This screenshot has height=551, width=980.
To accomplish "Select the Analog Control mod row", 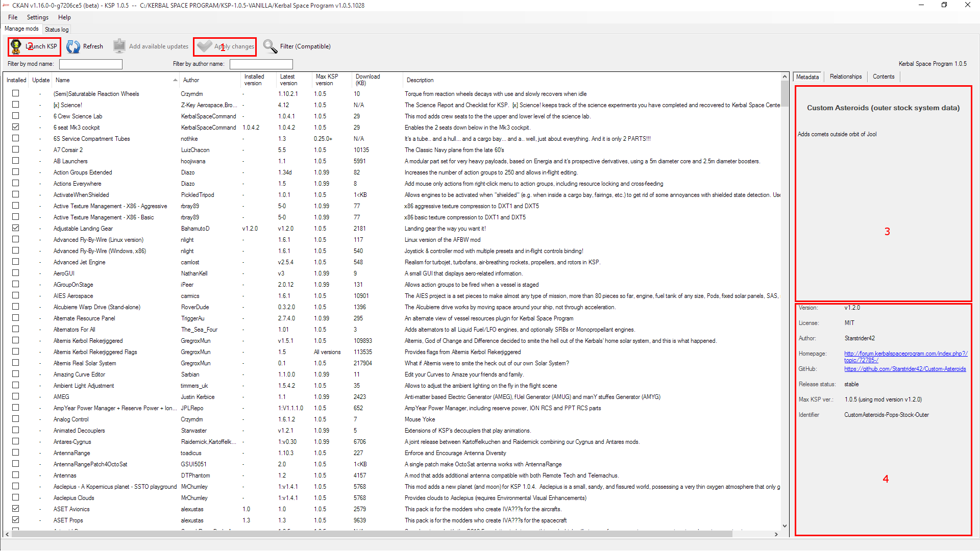I will tap(392, 419).
